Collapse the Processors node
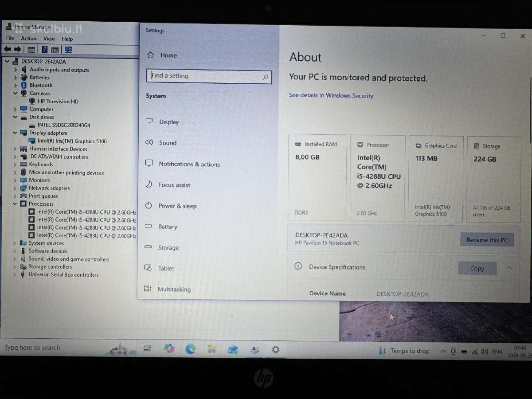532x399 pixels. click(x=15, y=204)
